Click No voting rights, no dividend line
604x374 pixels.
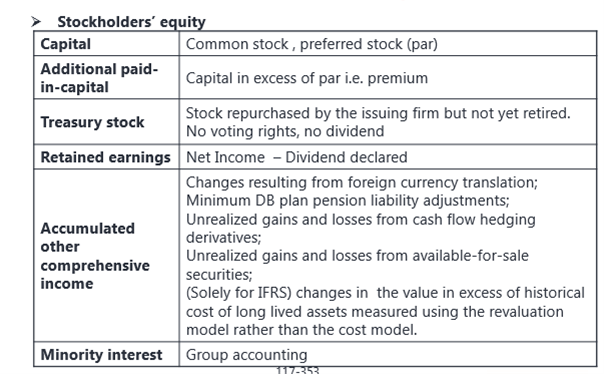coord(285,131)
